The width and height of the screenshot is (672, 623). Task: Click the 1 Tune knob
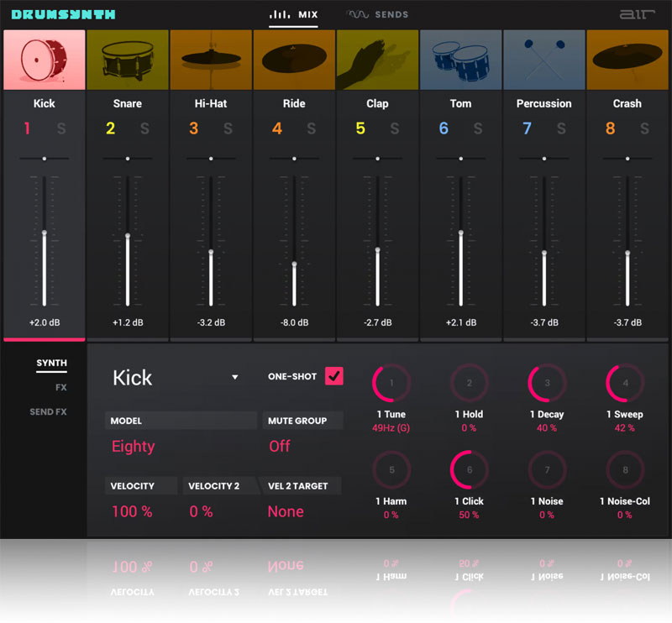point(391,384)
